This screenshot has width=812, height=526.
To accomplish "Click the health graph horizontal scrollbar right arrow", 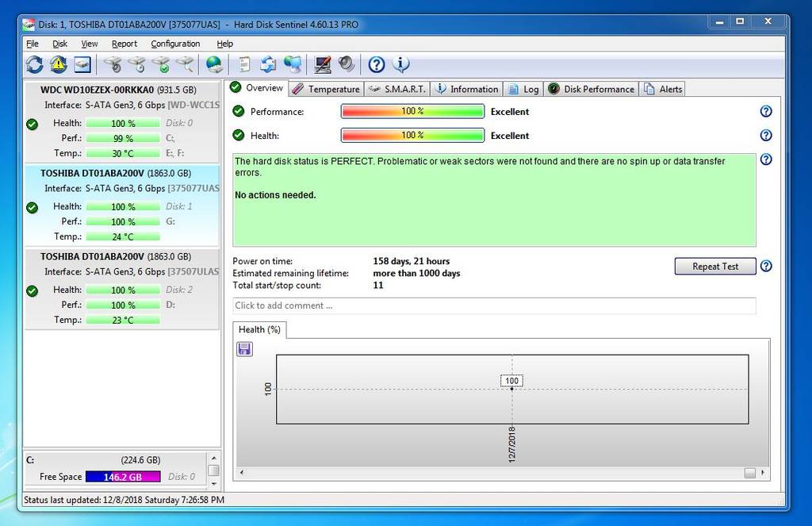I will (764, 473).
